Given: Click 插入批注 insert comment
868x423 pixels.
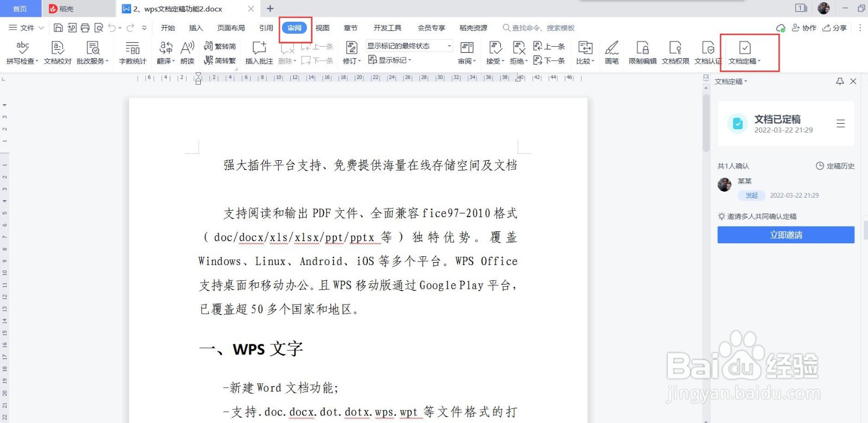Looking at the screenshot, I should coord(259,53).
